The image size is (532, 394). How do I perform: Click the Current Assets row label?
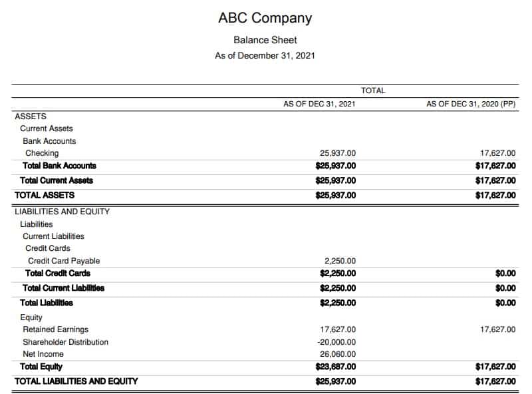click(47, 128)
